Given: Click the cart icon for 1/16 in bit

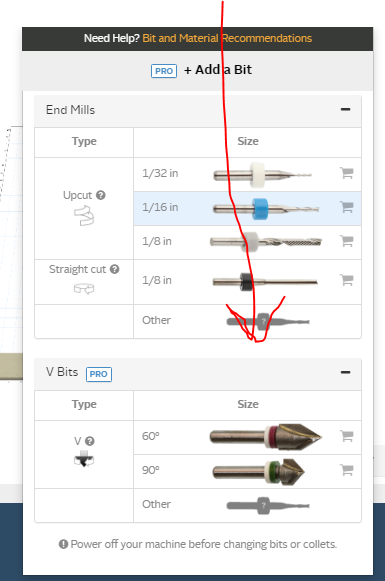Looking at the screenshot, I should (346, 207).
